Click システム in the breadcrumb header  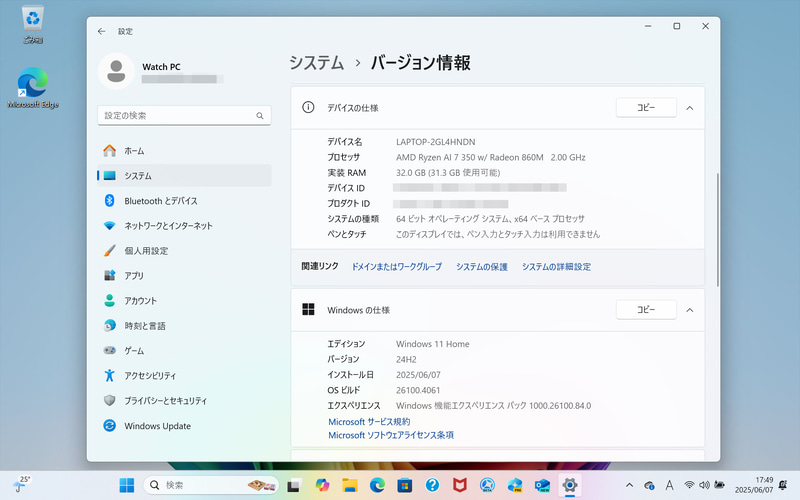[x=316, y=63]
